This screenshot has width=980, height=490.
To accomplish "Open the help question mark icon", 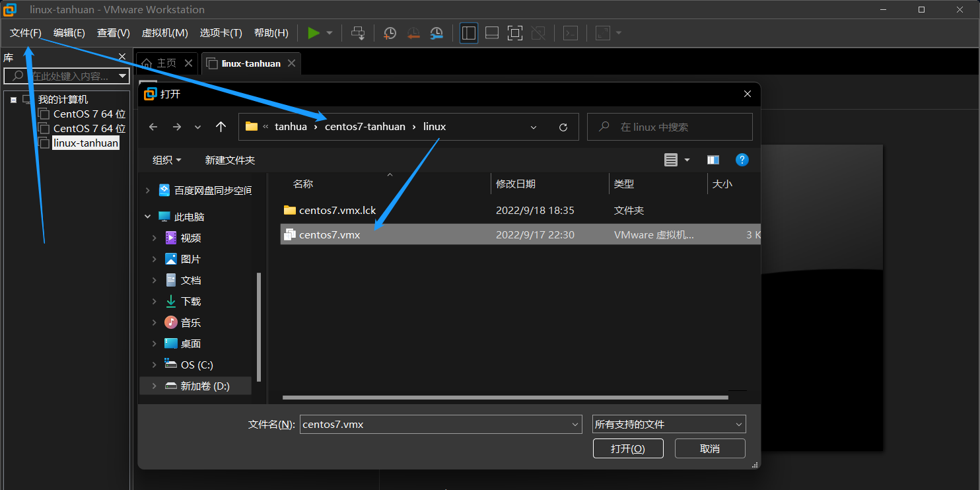I will point(742,160).
